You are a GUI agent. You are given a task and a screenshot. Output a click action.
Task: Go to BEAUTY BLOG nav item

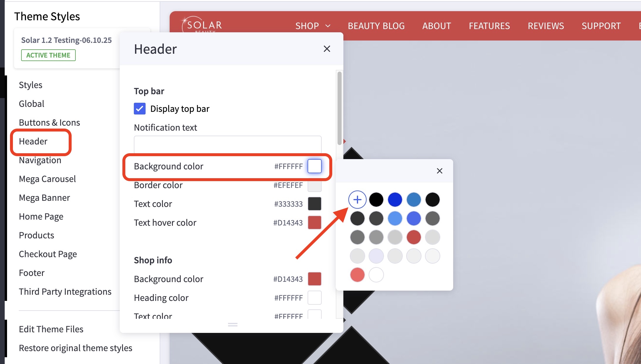(376, 26)
